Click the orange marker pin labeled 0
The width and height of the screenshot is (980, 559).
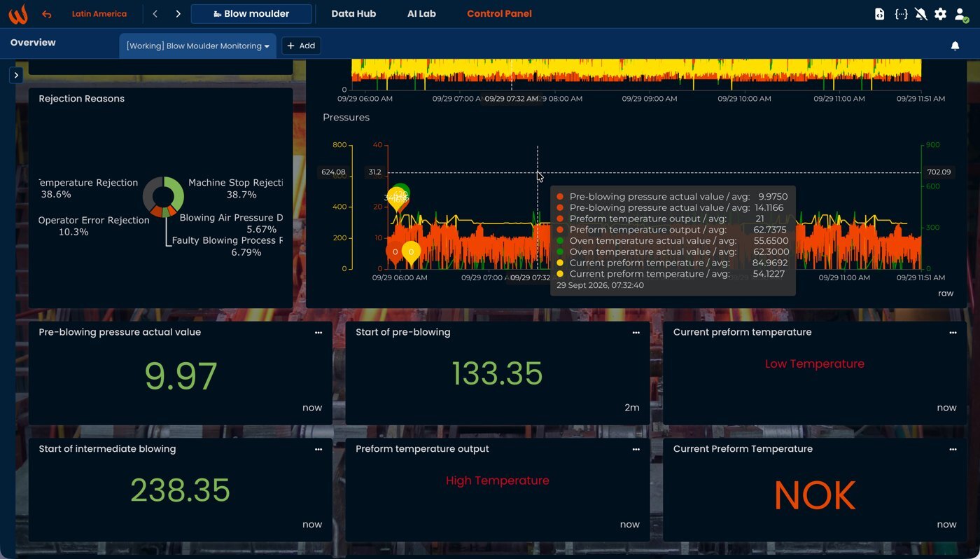coord(395,253)
